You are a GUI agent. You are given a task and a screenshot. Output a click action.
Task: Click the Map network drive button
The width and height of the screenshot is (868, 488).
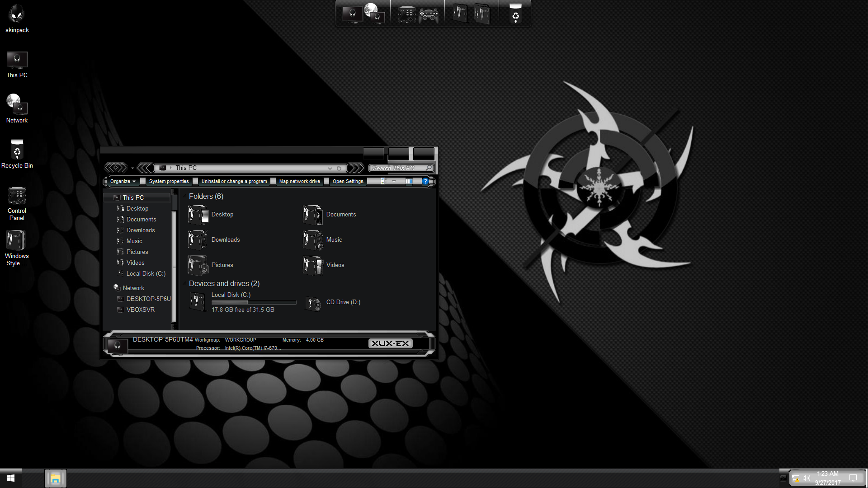(299, 181)
